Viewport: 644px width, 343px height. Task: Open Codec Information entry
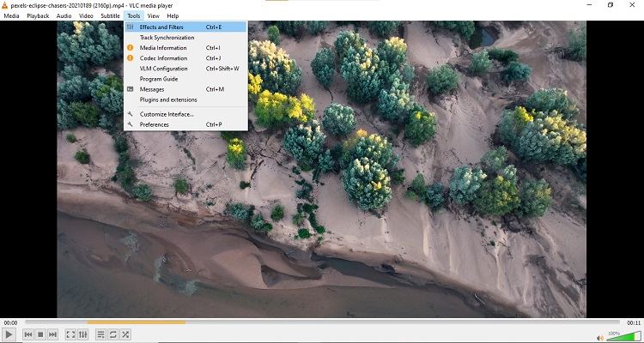(185, 58)
